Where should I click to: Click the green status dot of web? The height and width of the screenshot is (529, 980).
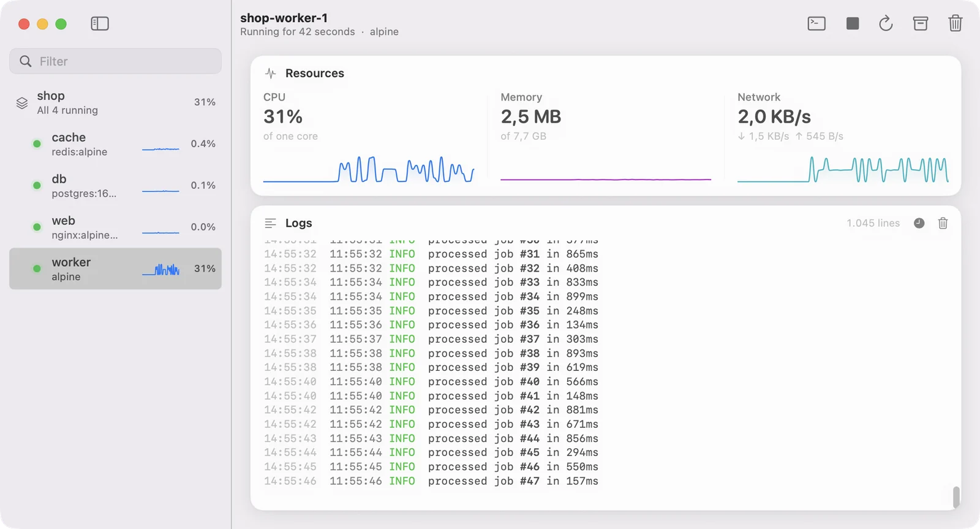coord(37,227)
